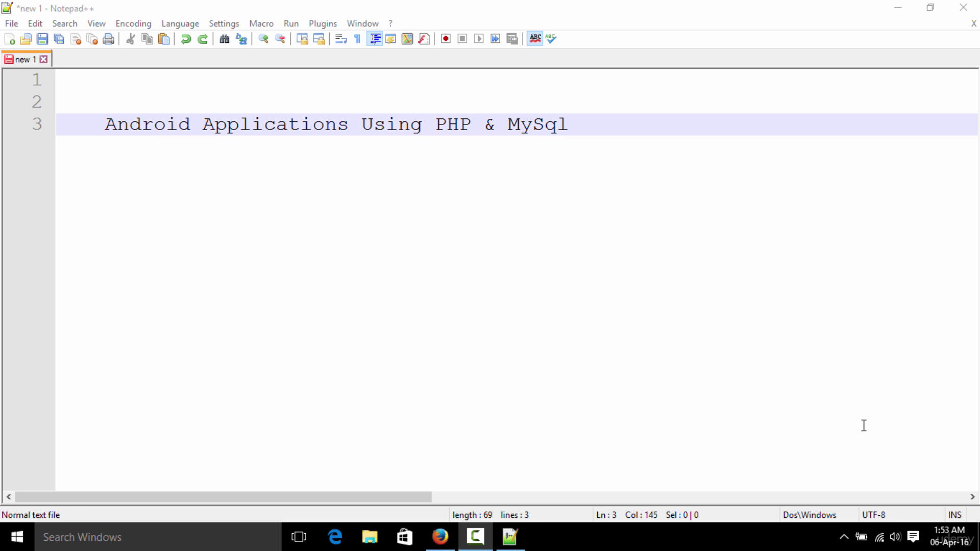Open the Plugins menu
Screen dimensions: 980x551
pos(323,23)
